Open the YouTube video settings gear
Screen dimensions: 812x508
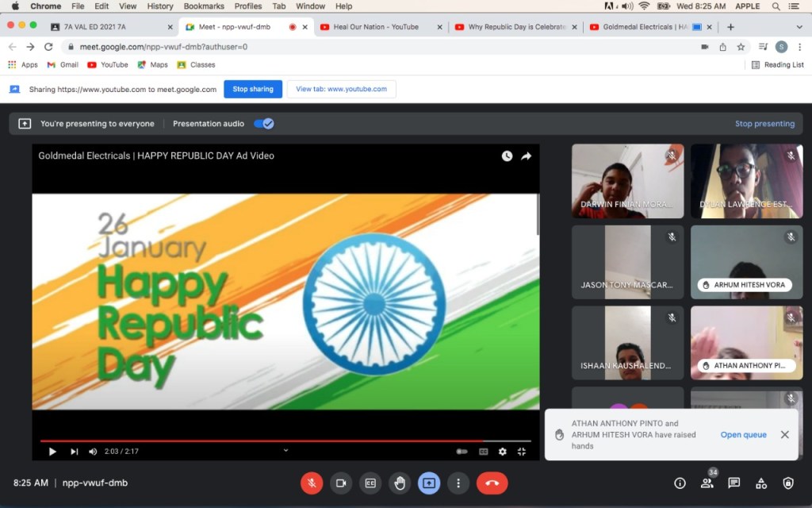point(502,452)
